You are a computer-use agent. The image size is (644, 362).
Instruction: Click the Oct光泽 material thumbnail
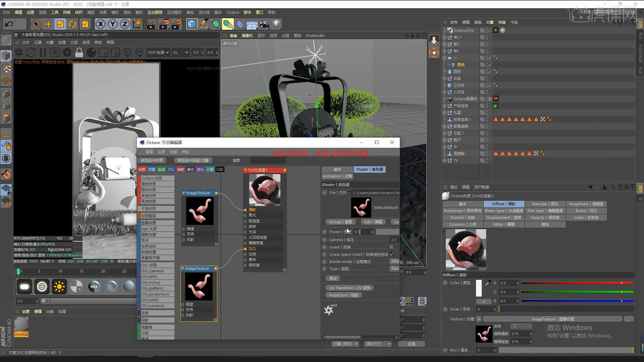21,324
